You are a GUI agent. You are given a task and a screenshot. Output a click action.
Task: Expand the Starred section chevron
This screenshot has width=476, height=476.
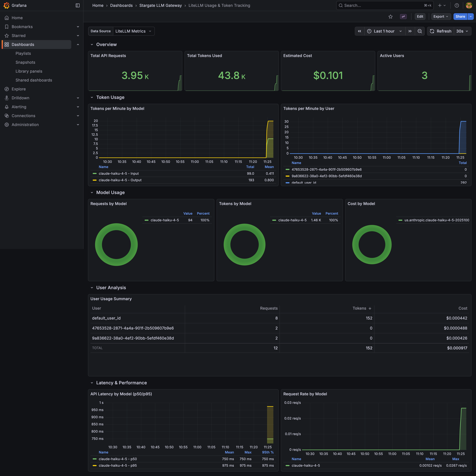tap(78, 35)
